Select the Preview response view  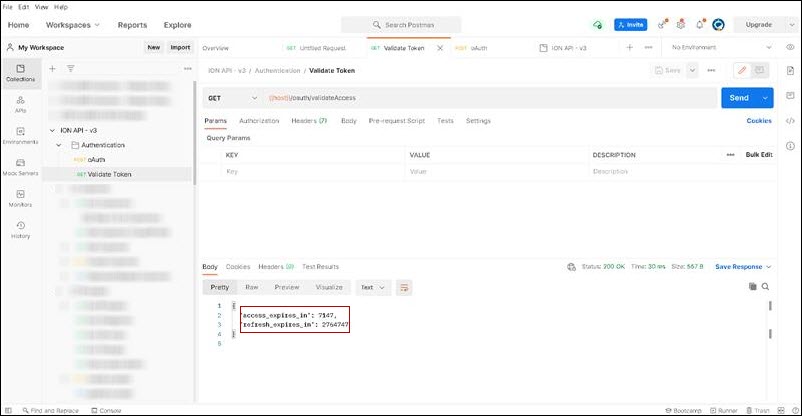(286, 287)
